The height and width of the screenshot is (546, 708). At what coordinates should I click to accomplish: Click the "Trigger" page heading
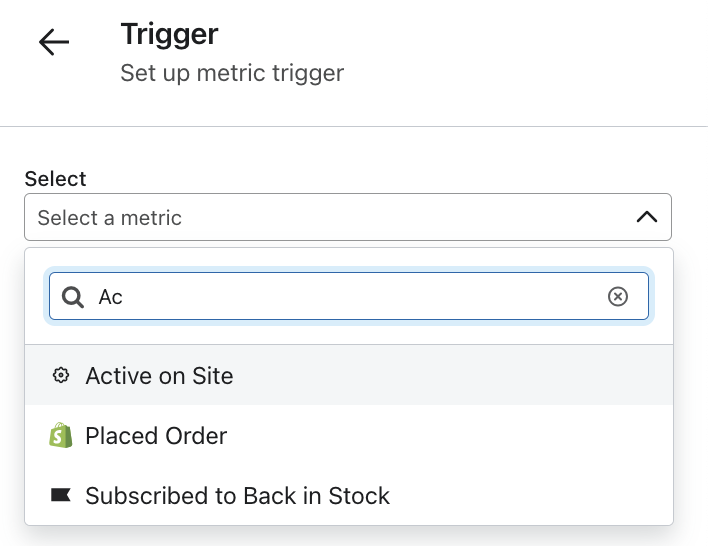tap(170, 34)
